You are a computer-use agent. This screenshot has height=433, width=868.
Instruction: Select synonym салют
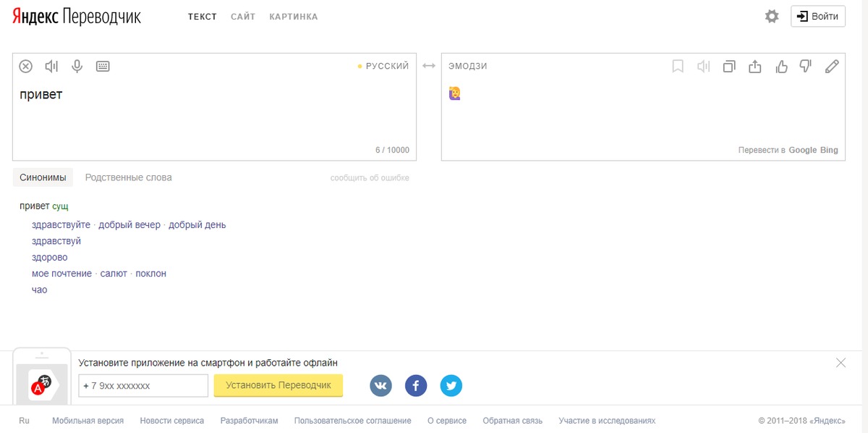click(x=114, y=274)
